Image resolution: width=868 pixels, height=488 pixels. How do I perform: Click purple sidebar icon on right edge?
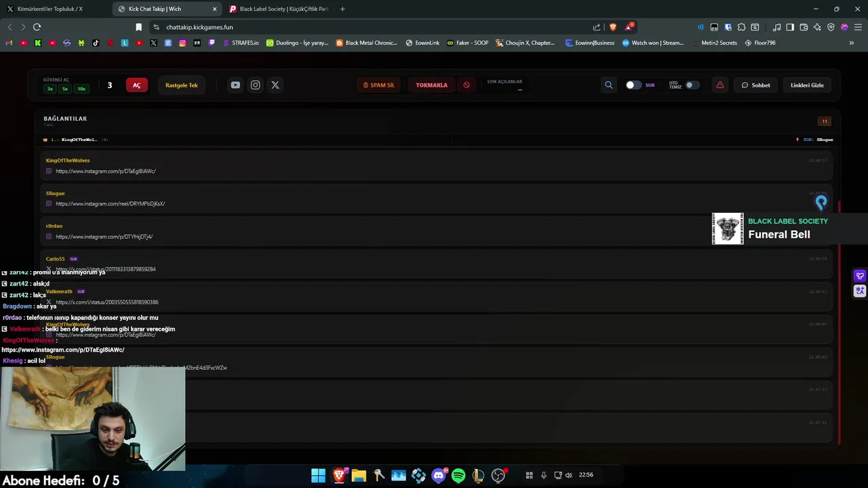click(860, 276)
